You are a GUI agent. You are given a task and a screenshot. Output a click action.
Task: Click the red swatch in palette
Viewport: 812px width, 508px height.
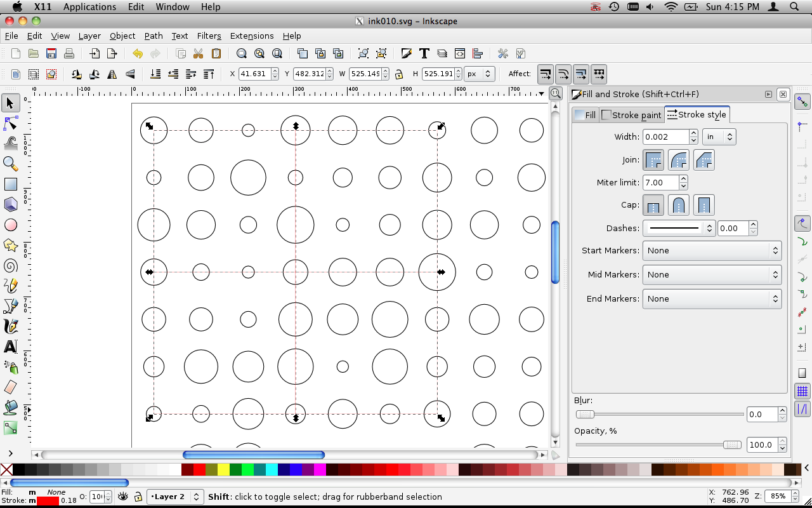tap(199, 470)
